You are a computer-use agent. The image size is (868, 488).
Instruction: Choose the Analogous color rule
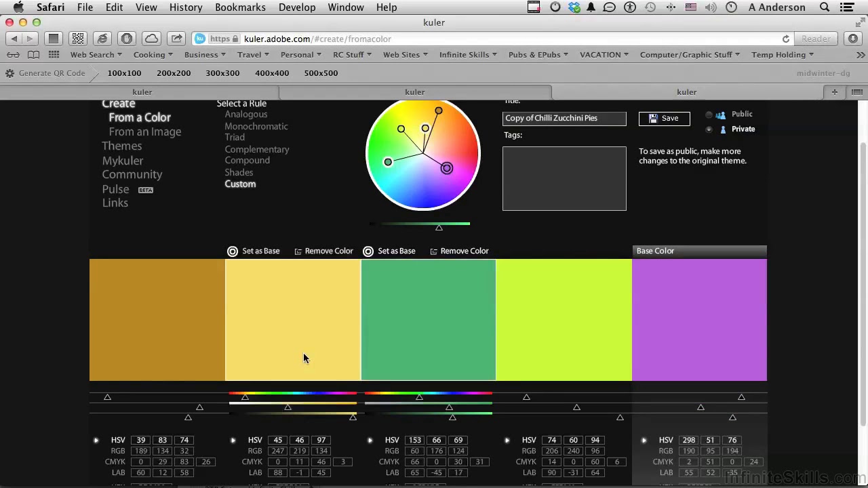tap(246, 115)
